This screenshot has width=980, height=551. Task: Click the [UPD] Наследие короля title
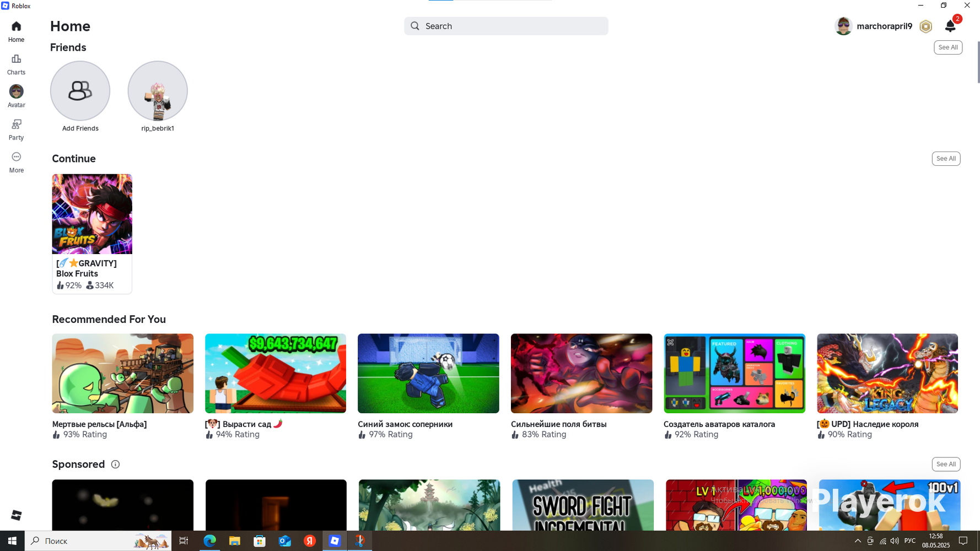point(868,424)
